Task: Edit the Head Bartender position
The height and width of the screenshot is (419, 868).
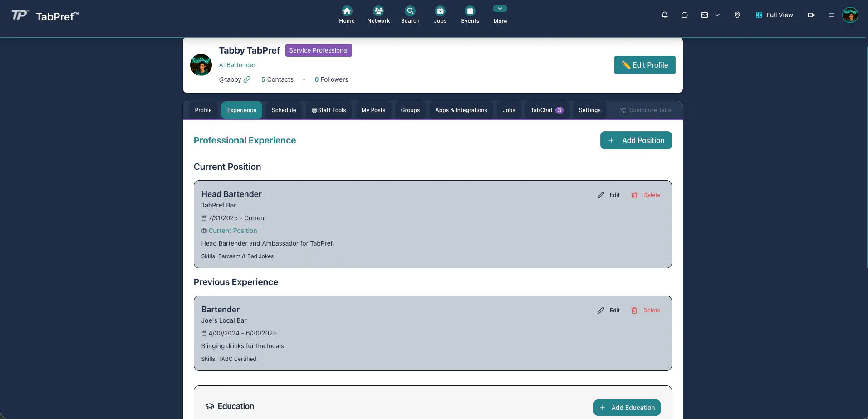Action: click(x=608, y=195)
